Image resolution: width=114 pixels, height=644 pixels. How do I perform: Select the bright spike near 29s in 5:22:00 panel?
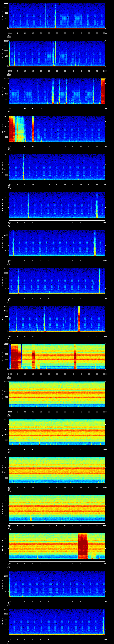pyautogui.click(x=55, y=16)
